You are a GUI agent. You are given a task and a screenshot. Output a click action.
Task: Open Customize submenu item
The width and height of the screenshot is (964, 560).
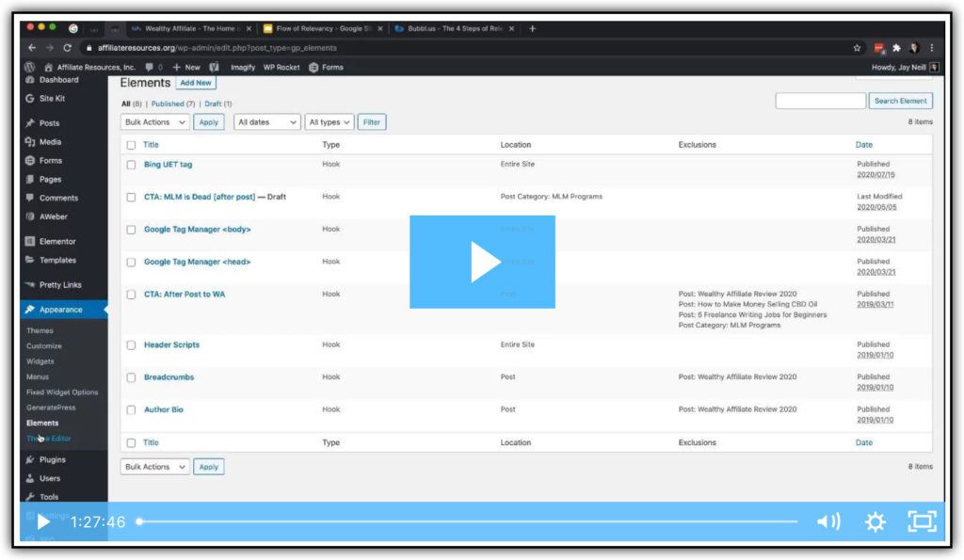(x=43, y=346)
